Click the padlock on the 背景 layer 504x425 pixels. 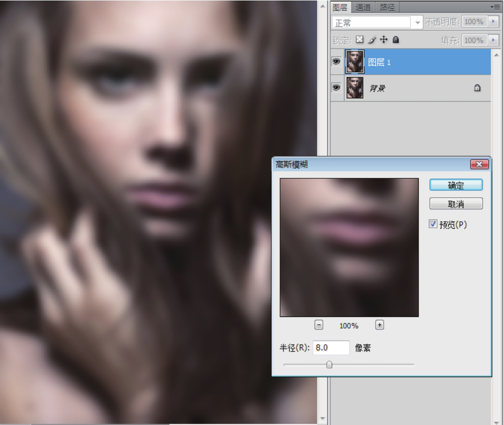477,88
